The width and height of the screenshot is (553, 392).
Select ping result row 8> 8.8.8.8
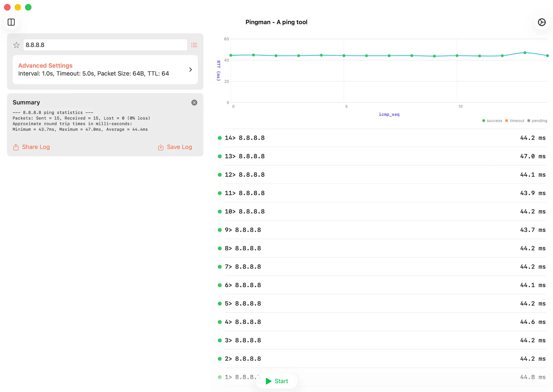(x=382, y=248)
